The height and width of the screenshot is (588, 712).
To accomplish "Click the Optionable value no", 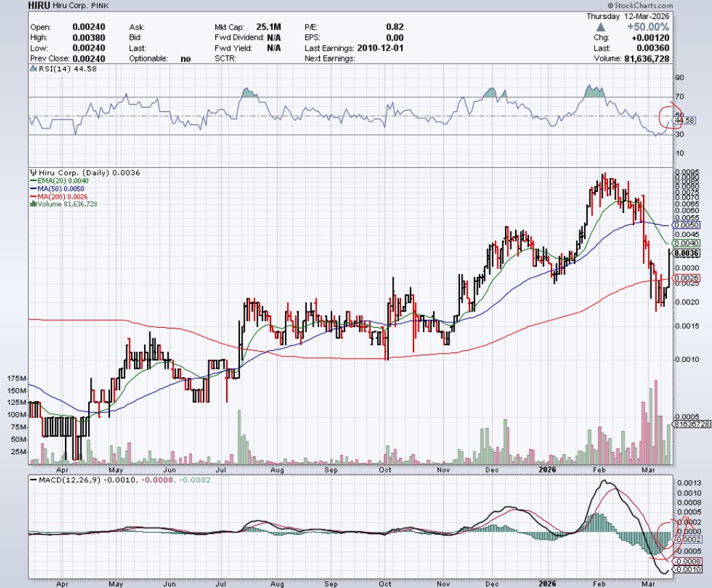I will pos(186,59).
